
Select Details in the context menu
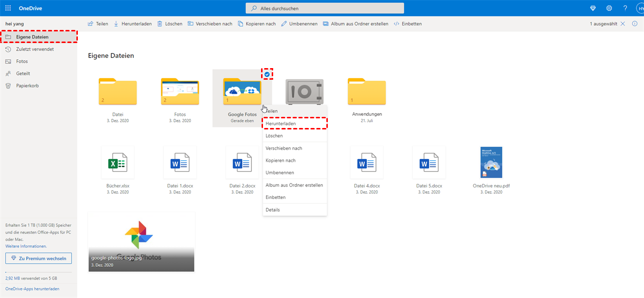tap(273, 210)
